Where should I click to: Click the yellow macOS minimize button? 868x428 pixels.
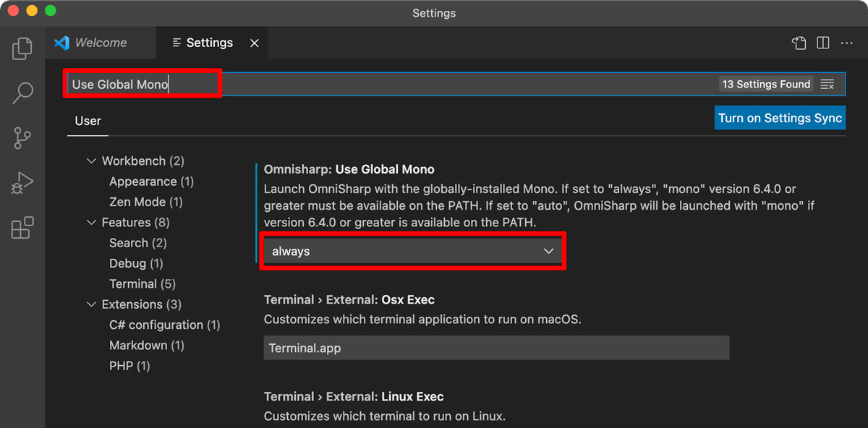[32, 11]
